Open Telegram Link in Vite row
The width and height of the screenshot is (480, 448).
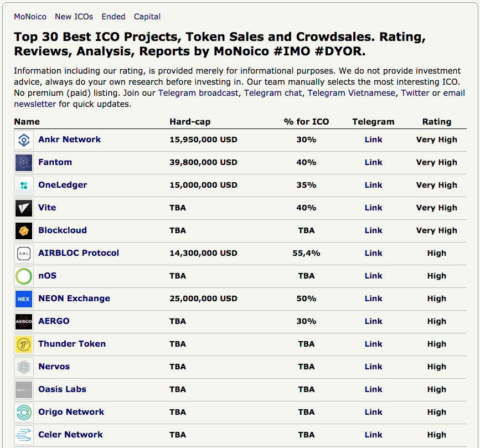[x=374, y=208]
